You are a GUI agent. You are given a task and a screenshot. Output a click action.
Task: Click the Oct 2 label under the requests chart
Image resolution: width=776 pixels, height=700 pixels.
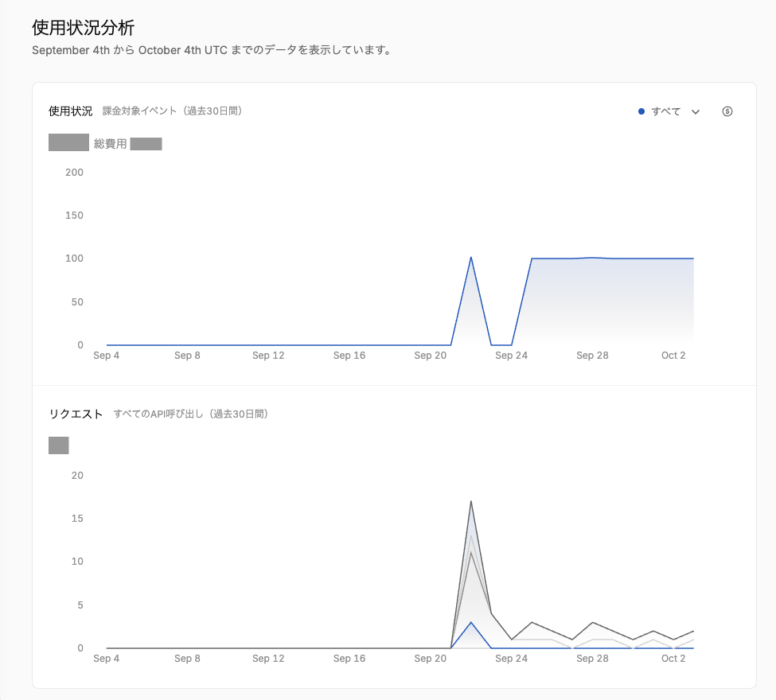[673, 659]
